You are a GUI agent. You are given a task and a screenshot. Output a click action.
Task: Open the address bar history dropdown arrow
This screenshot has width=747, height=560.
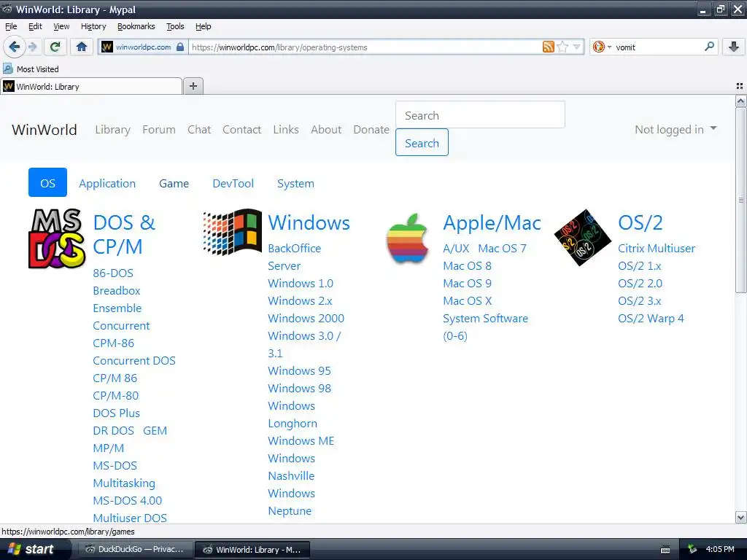coord(577,47)
